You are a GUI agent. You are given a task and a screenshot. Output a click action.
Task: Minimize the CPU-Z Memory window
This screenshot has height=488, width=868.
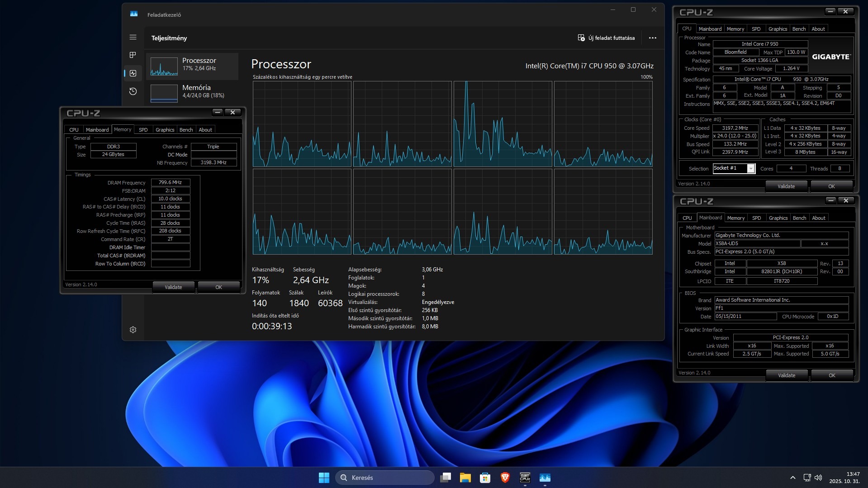[218, 112]
